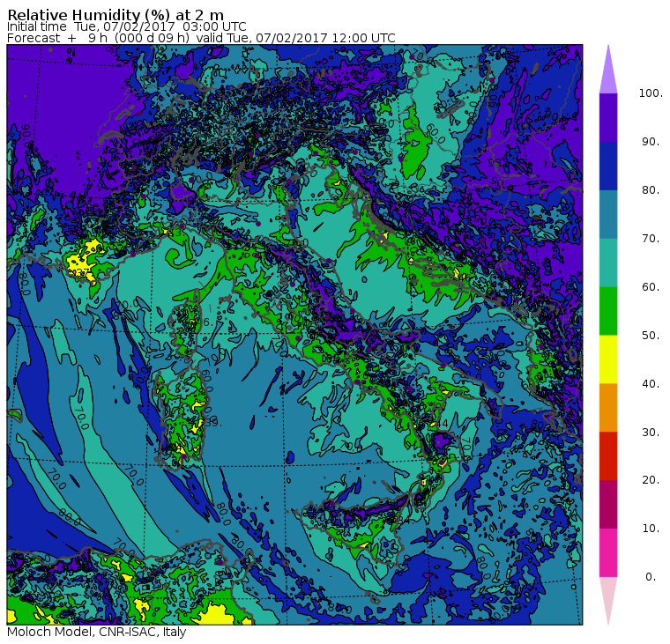Click the yellow 40–50 legend band
This screenshot has width=670, height=644.
(608, 359)
